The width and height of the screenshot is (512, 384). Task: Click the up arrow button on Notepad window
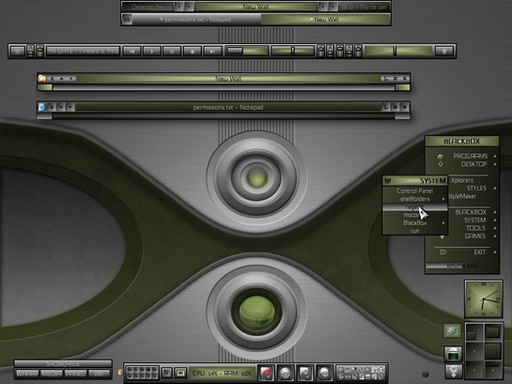point(61,107)
